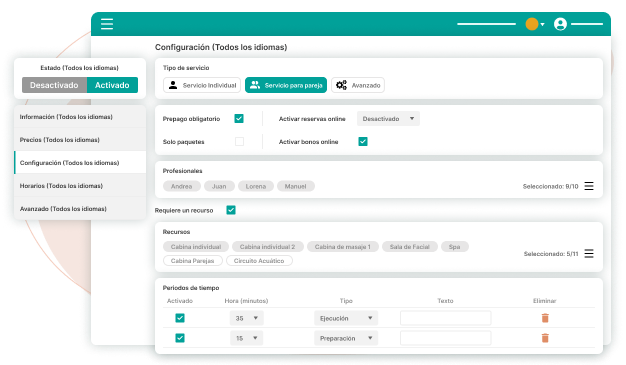
Task: Open the 15 minutes dropdown
Action: [x=246, y=338]
